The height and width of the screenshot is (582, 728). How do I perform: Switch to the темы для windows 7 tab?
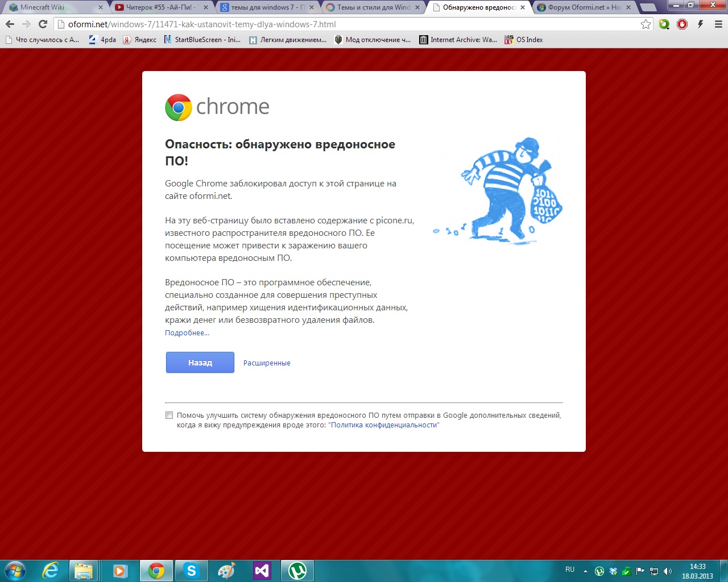click(267, 7)
